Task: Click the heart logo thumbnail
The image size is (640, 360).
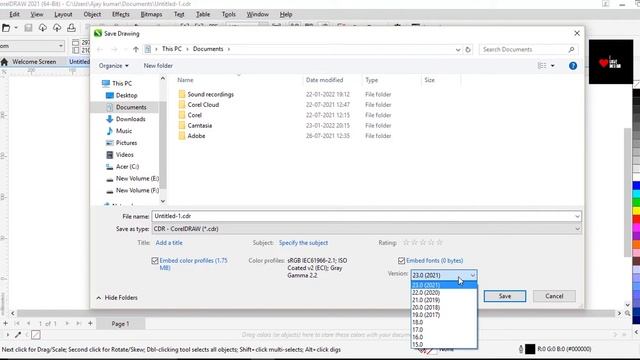Action: click(611, 62)
